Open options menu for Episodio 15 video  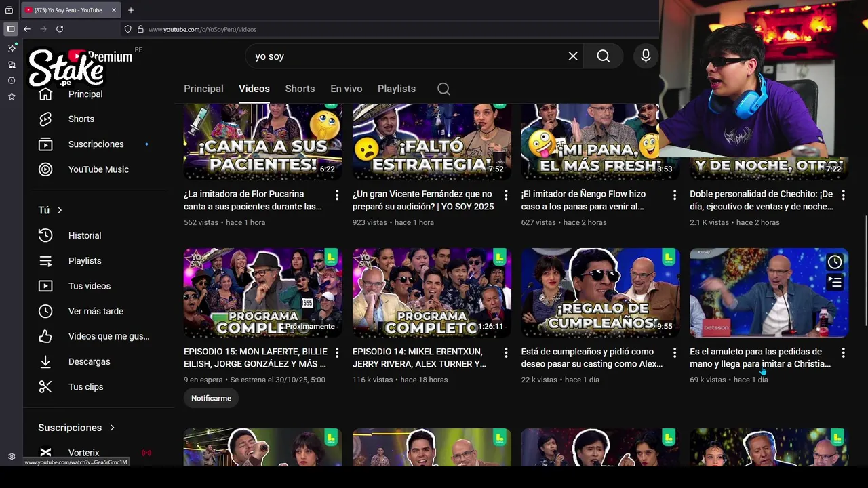point(337,353)
